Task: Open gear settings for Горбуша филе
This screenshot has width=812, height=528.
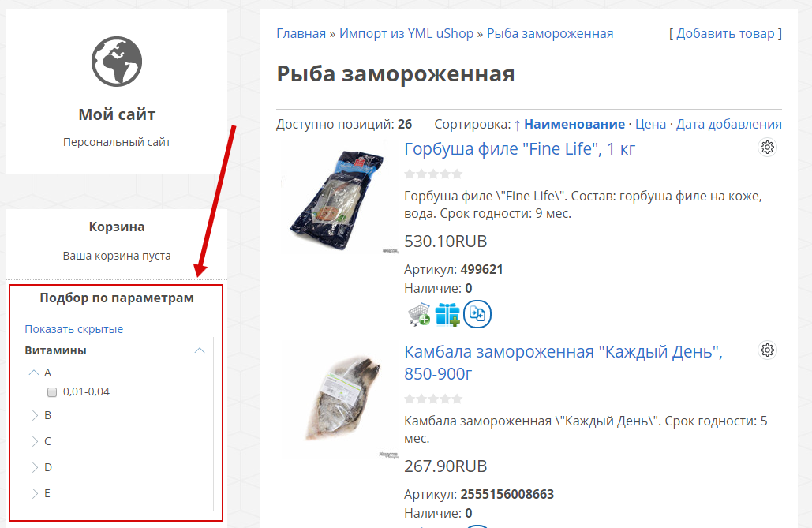Action: click(767, 148)
